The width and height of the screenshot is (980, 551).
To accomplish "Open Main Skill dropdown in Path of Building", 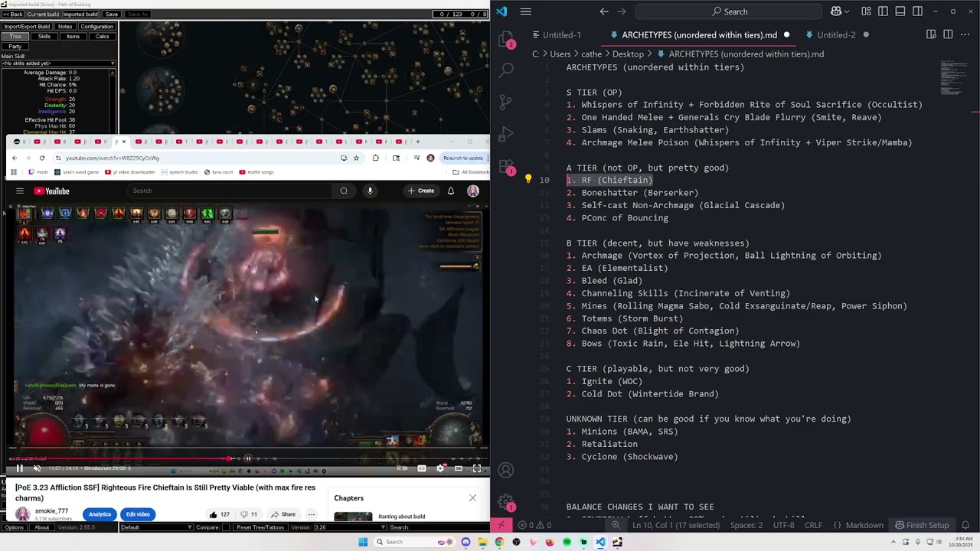I will tap(58, 64).
